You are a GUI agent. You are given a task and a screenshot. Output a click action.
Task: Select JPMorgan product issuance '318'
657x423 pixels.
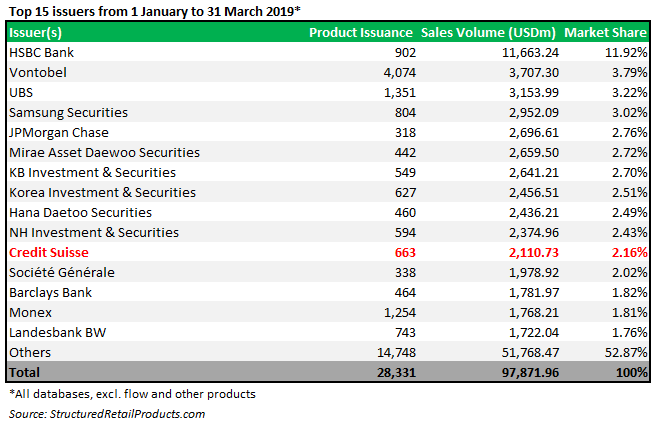(405, 133)
